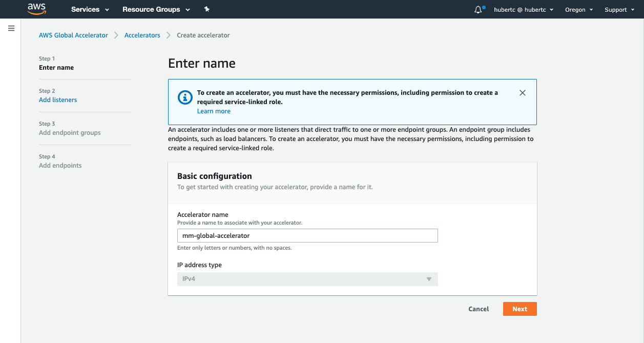Open the Support dropdown menu
Screen dimensions: 644x343
coord(619,9)
